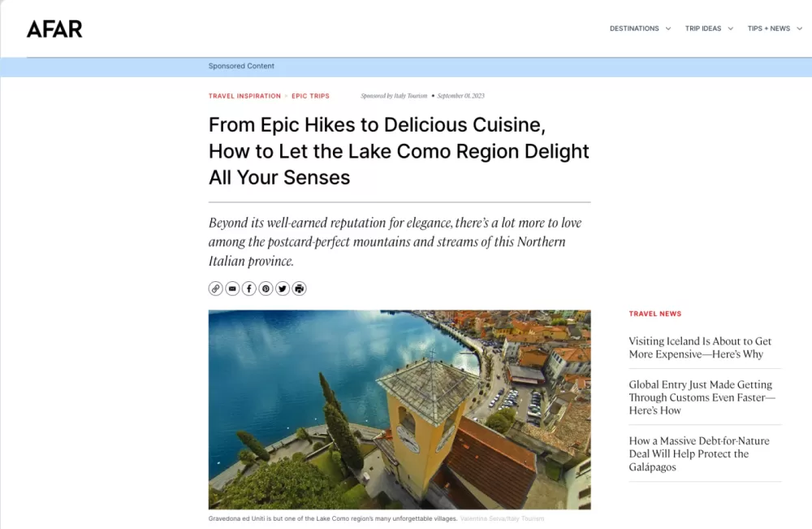The height and width of the screenshot is (529, 812).
Task: Go to the homepage via AFAR logo
Action: coord(54,29)
